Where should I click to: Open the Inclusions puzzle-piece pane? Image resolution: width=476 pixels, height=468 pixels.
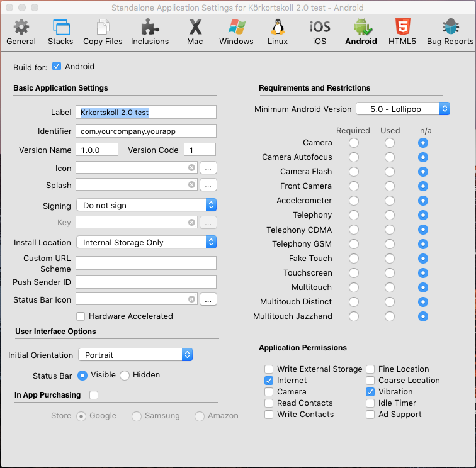click(x=150, y=31)
